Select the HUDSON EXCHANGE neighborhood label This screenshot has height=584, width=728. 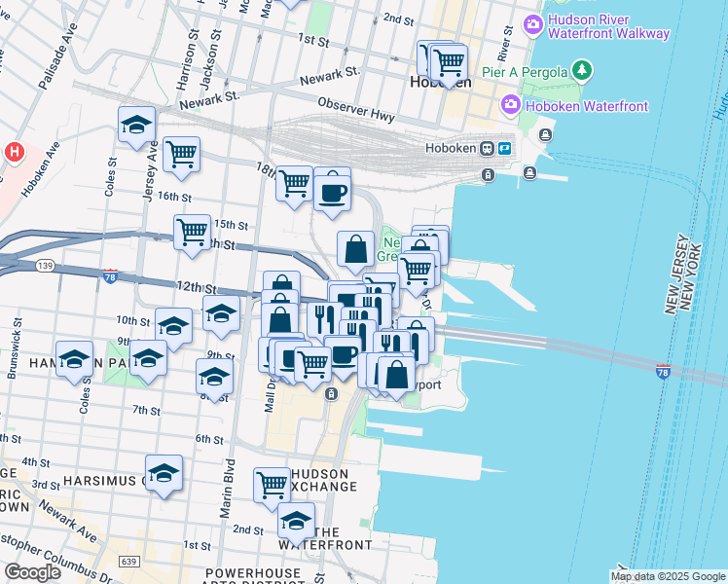click(x=323, y=481)
